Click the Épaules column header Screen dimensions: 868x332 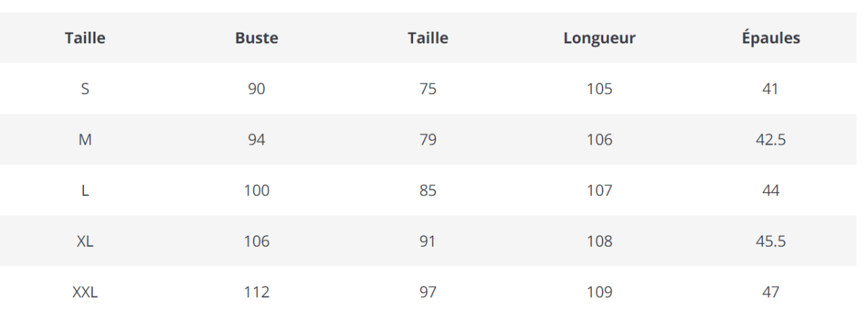[x=770, y=38]
